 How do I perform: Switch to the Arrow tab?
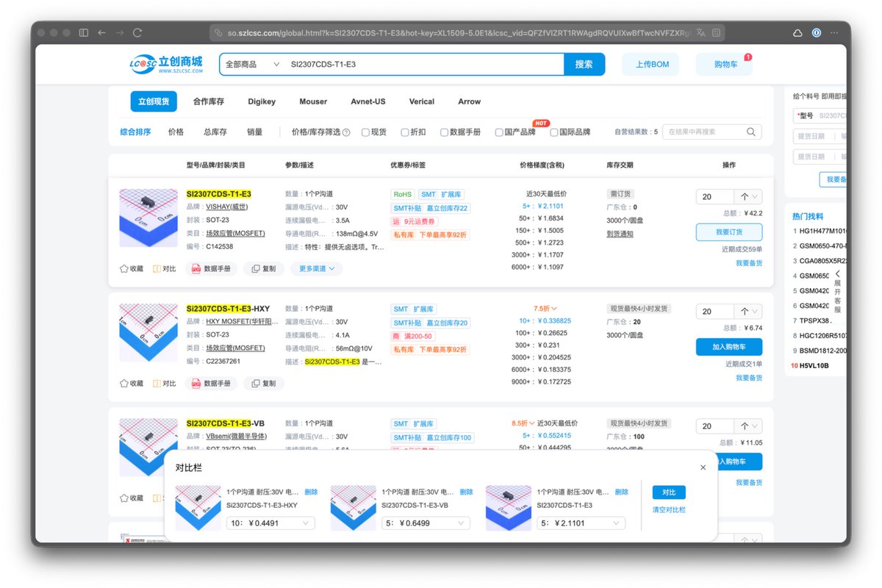coord(469,101)
